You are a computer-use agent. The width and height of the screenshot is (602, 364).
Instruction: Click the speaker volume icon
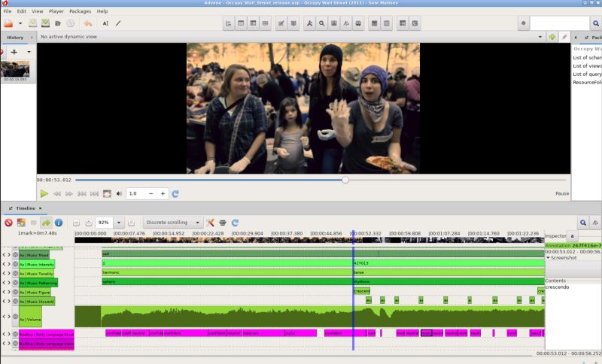pyautogui.click(x=119, y=194)
